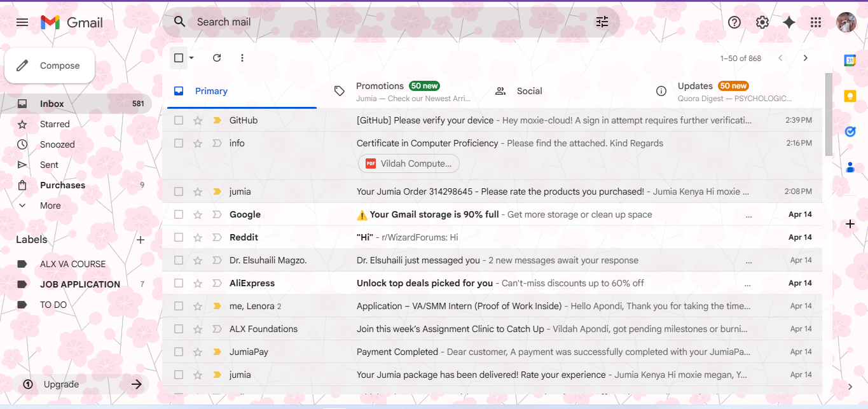Open the select dropdown arrow beside checkbox
Image resolution: width=868 pixels, height=409 pixels.
(191, 58)
